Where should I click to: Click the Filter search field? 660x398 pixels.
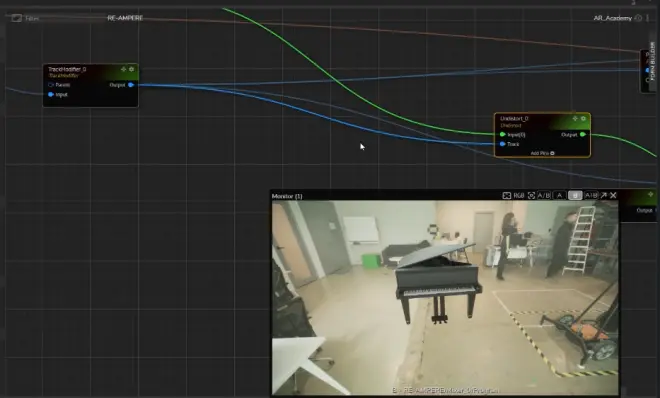[x=63, y=18]
